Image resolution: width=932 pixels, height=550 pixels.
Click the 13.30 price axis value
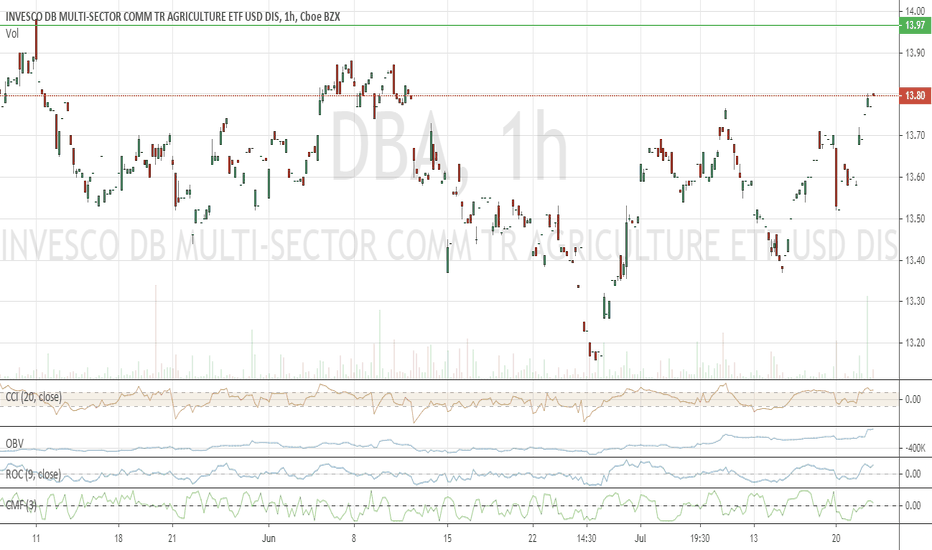915,301
